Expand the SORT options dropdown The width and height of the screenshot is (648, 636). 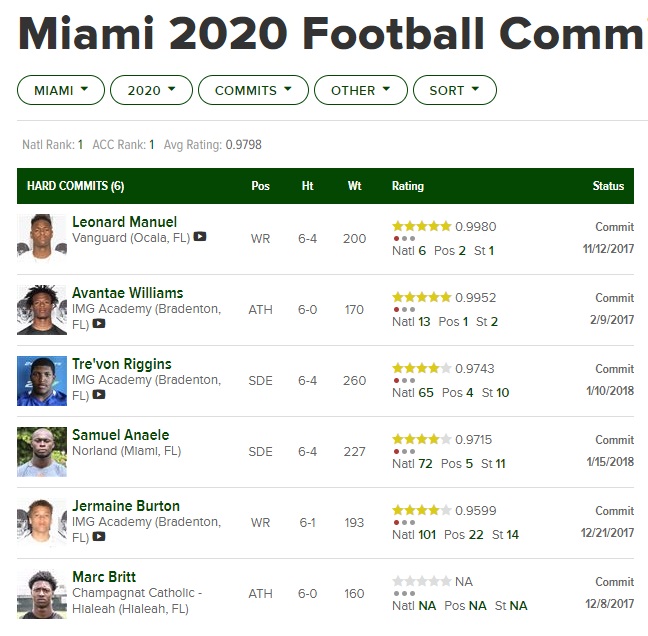point(455,90)
